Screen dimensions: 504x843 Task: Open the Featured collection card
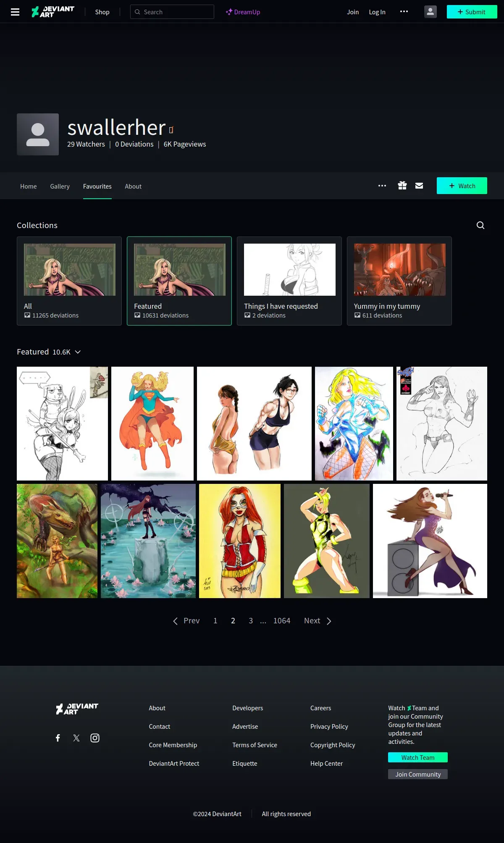(x=179, y=281)
